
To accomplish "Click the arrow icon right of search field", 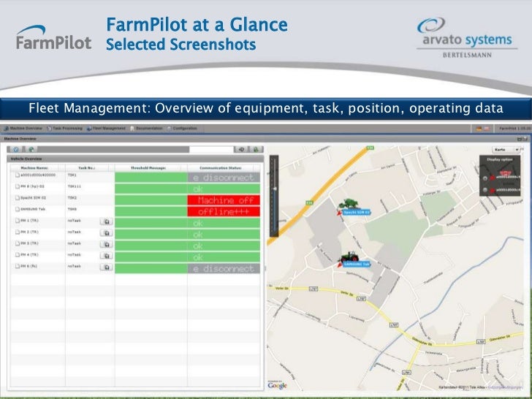I will 242,149.
